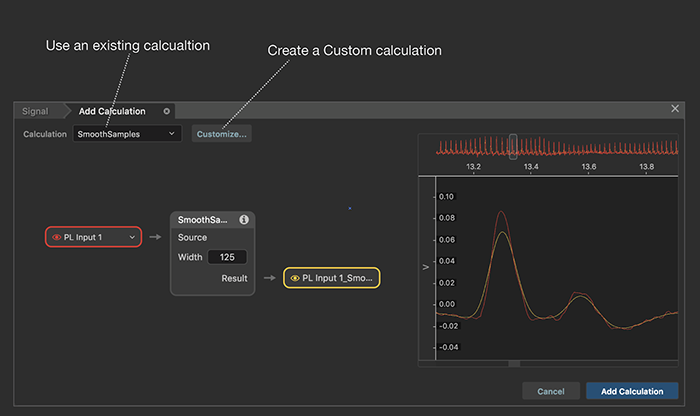Click the 0.00 y-axis label
The width and height of the screenshot is (700, 416).
(446, 304)
